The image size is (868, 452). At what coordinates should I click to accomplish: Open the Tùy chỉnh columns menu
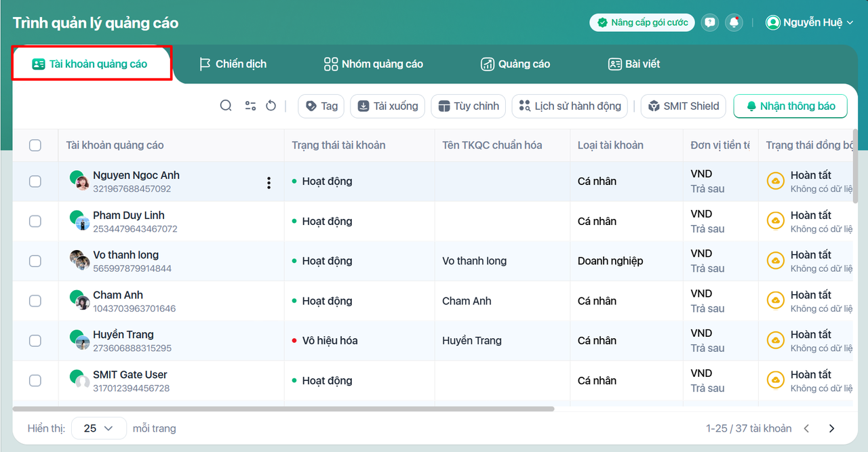coord(469,106)
